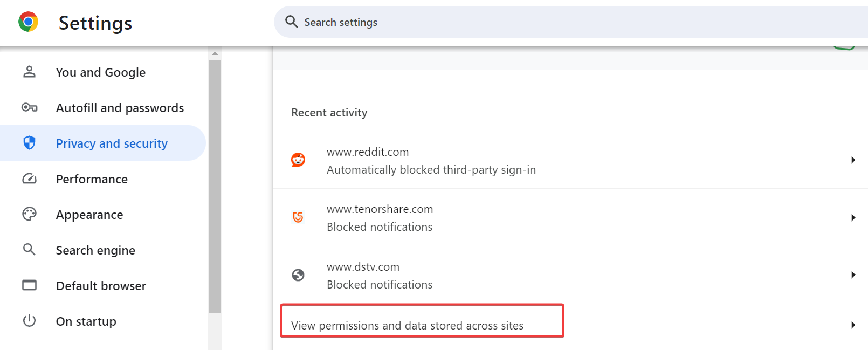
Task: Click the Chrome logo beside Settings title
Action: pyautogui.click(x=28, y=22)
